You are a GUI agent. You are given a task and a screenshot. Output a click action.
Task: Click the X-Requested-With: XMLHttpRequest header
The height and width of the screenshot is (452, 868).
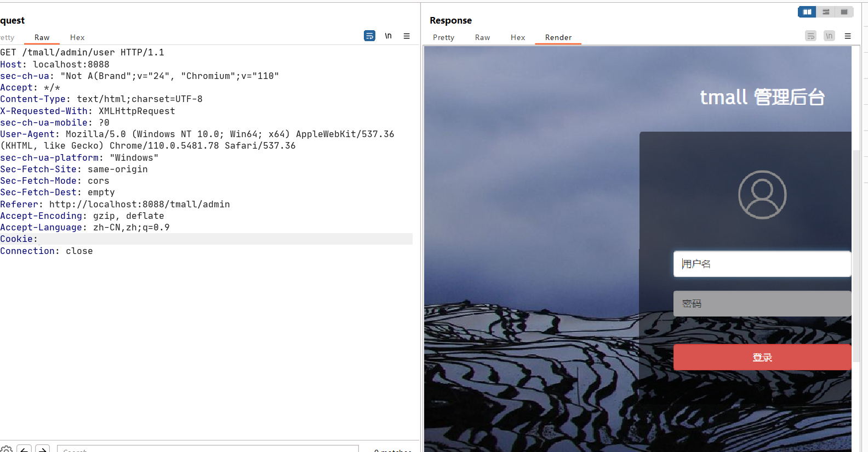pos(88,111)
